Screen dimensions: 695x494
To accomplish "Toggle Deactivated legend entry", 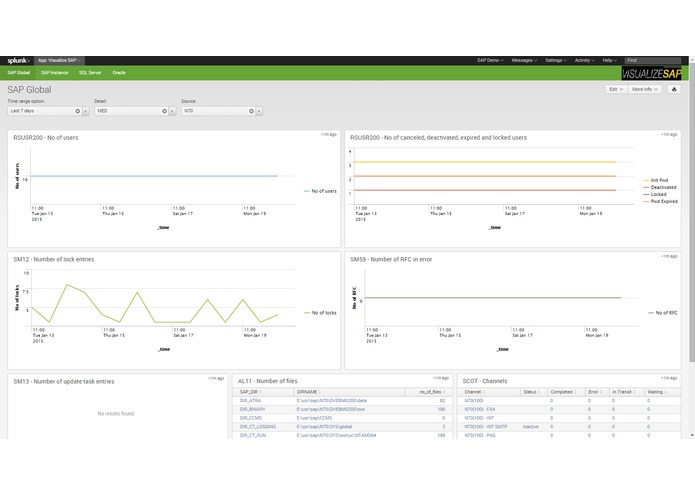I will coord(660,187).
